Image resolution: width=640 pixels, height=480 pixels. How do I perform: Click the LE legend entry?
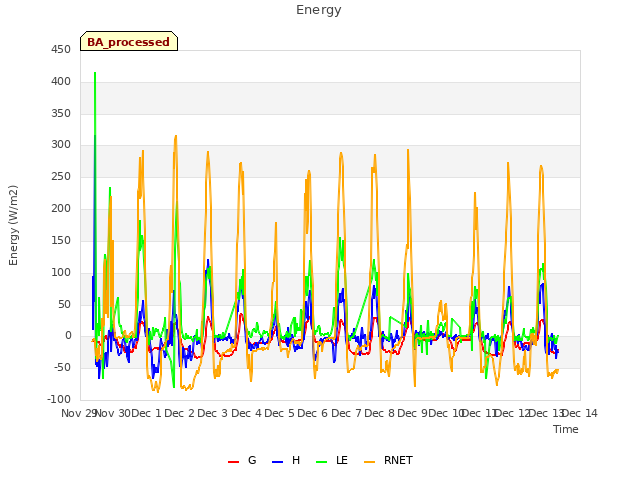[x=332, y=460]
